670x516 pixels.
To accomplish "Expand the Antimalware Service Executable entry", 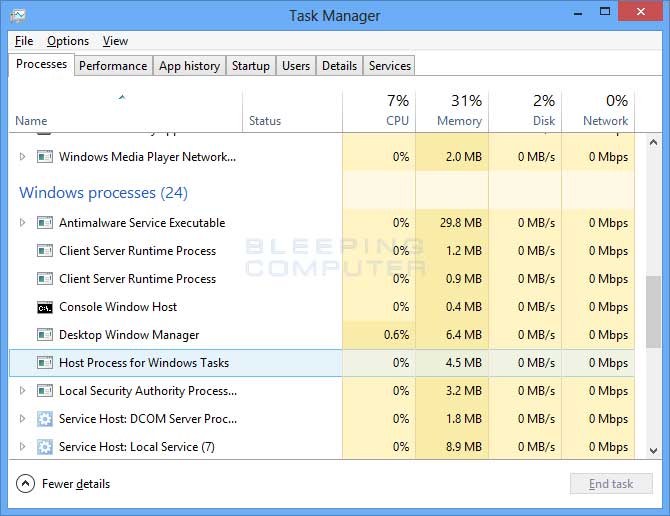I will (x=23, y=223).
